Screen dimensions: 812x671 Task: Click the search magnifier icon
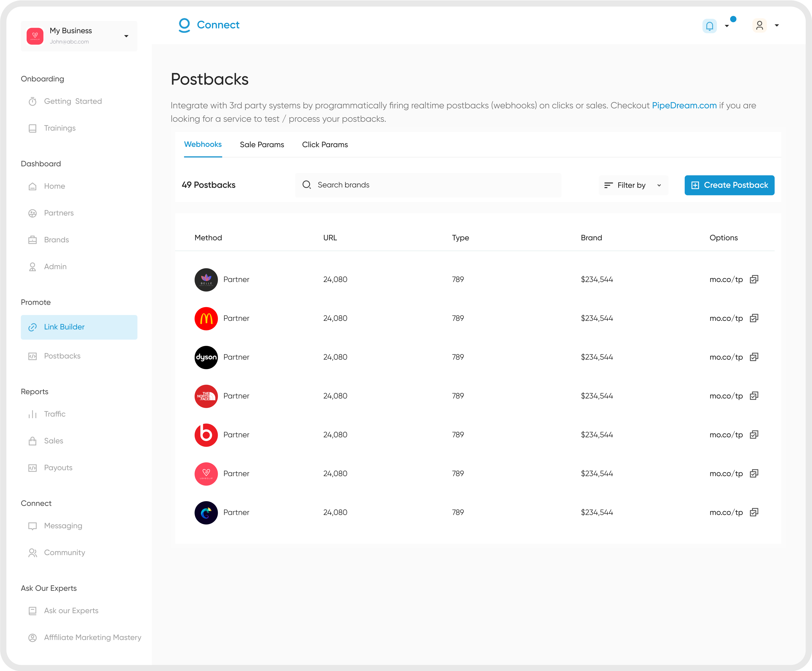pos(307,185)
